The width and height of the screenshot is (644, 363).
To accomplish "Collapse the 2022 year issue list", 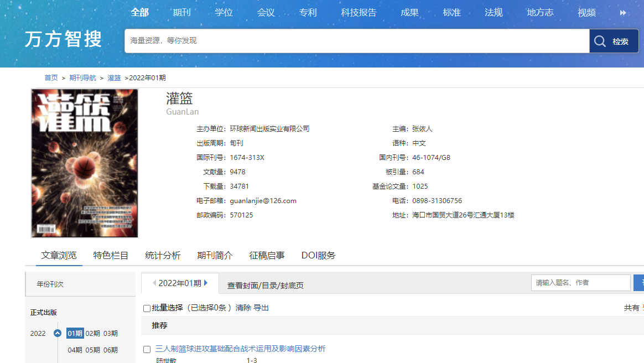I will coord(57,333).
